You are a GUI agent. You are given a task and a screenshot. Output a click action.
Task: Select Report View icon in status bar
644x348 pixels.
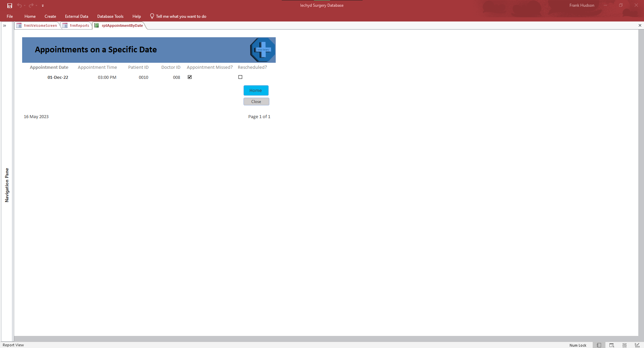coord(599,345)
